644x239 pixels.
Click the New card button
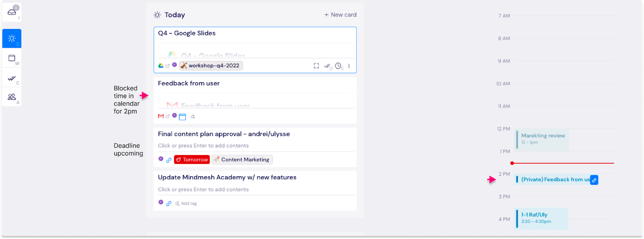click(x=340, y=15)
